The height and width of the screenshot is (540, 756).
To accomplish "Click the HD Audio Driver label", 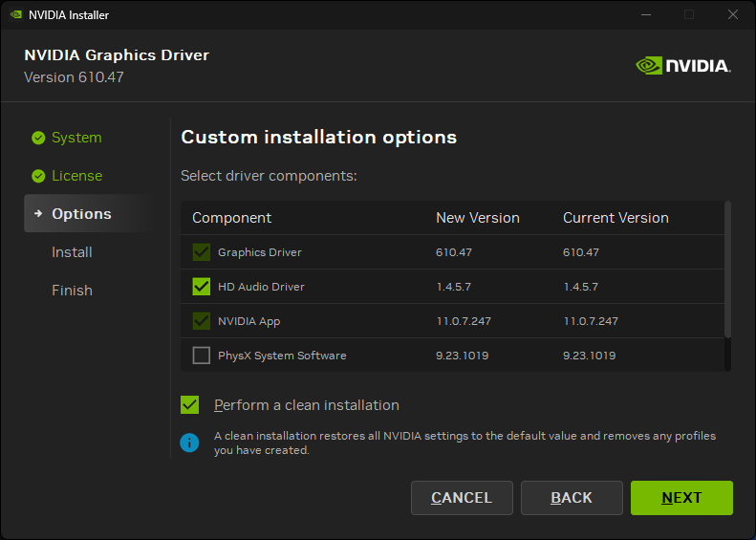I will coord(261,287).
